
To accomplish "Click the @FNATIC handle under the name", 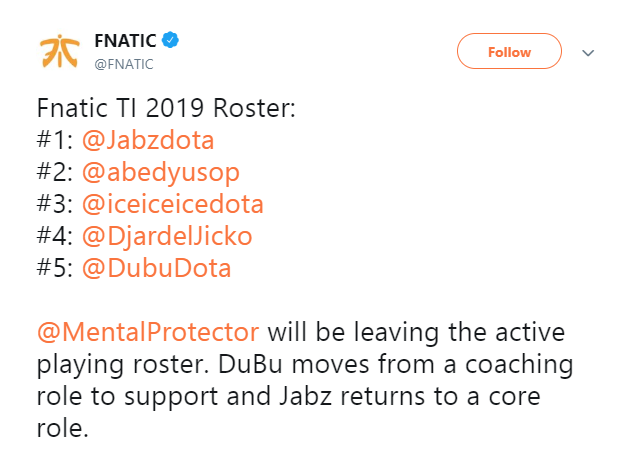I will coord(123,64).
